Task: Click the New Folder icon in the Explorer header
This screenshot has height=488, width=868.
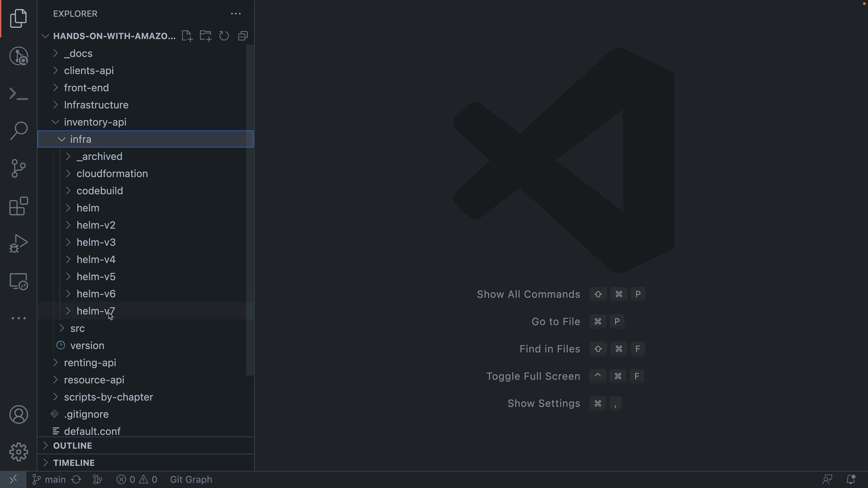Action: click(206, 36)
